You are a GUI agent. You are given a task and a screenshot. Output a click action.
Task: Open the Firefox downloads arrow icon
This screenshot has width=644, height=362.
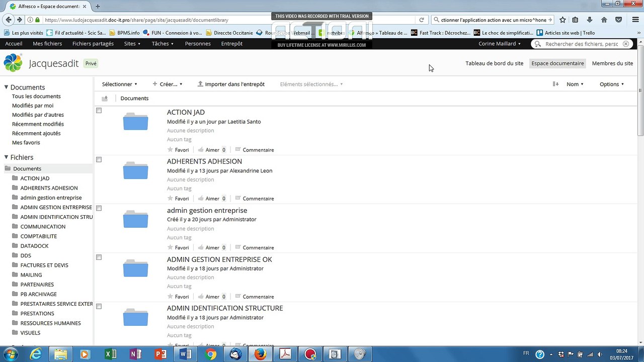[x=590, y=20]
